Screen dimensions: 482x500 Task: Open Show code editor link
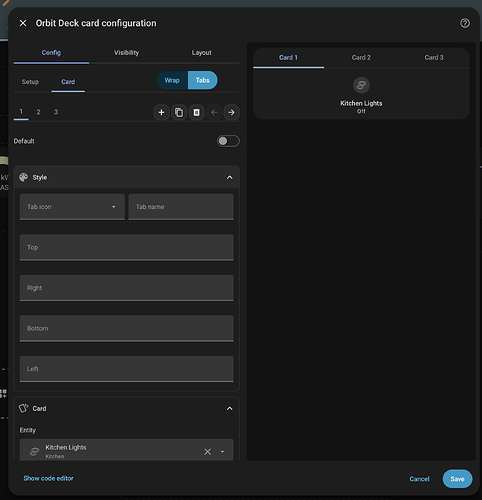48,478
